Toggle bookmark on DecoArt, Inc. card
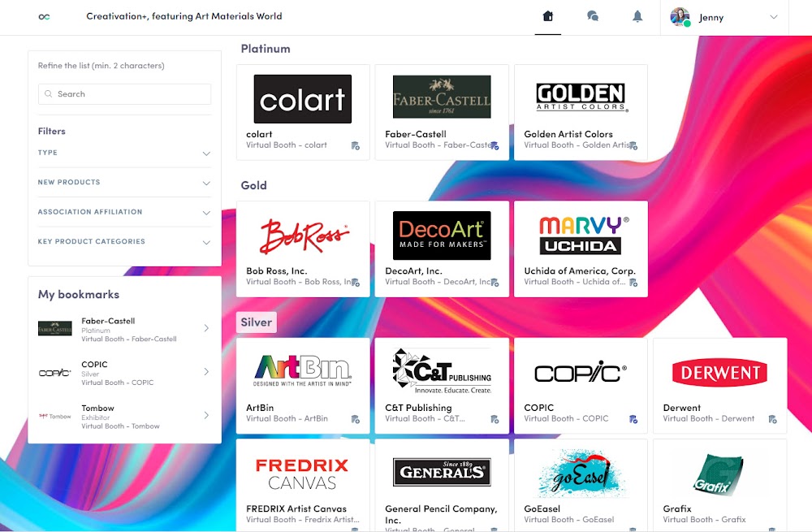The height and width of the screenshot is (532, 812). pos(495,283)
